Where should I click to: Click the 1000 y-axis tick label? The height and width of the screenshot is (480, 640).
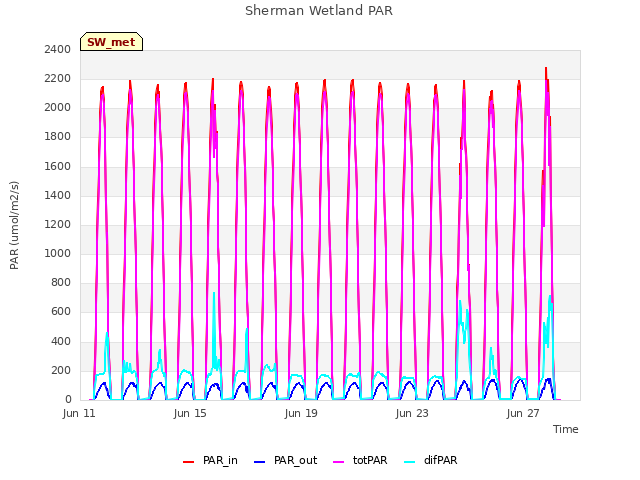point(58,253)
